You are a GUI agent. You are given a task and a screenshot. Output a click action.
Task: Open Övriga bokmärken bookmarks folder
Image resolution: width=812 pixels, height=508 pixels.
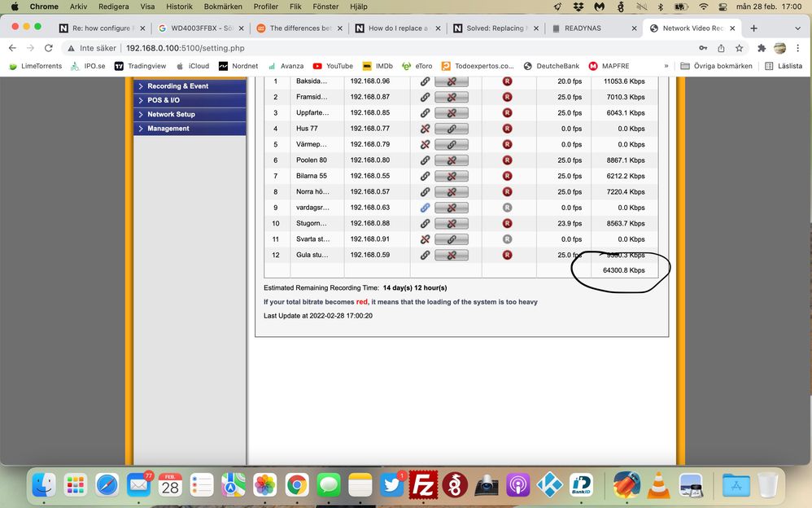coord(716,66)
